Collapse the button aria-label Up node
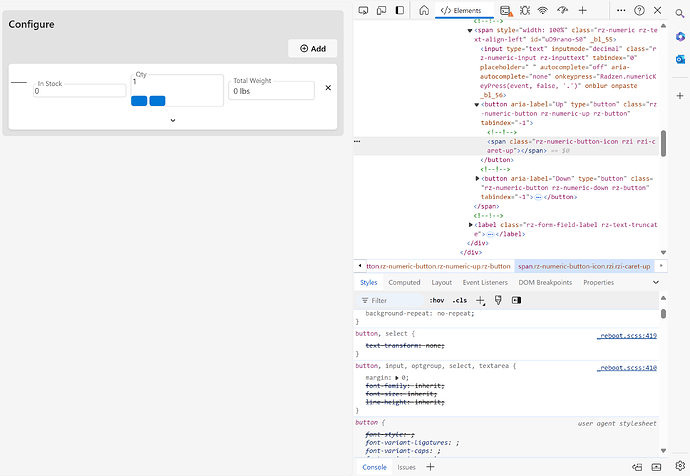Viewport: 690px width, 476px height. 477,105
